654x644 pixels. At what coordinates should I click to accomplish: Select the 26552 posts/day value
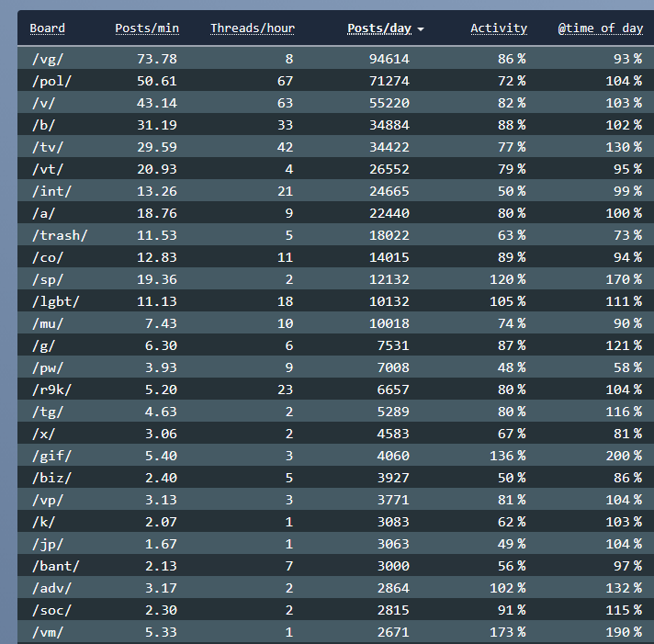pos(389,169)
